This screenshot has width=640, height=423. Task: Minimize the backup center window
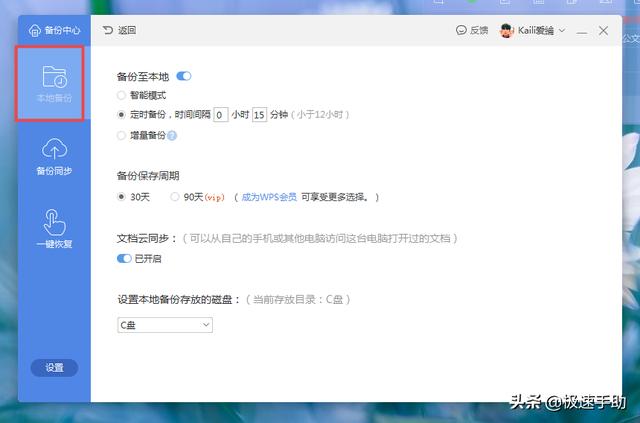(582, 31)
